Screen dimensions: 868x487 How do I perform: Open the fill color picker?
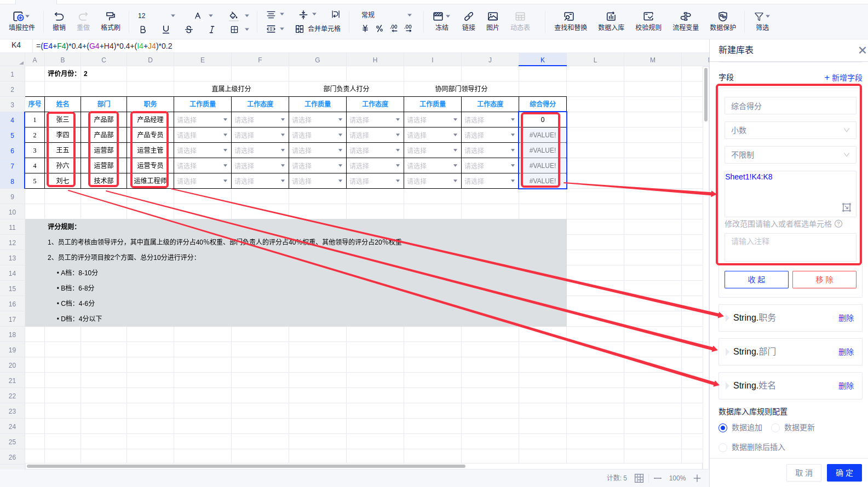tap(234, 15)
